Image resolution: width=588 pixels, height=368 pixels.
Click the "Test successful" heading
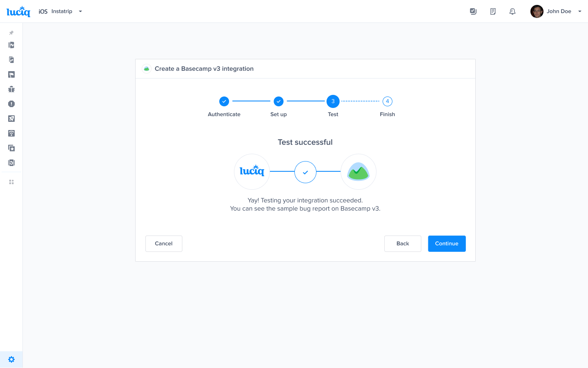tap(305, 142)
